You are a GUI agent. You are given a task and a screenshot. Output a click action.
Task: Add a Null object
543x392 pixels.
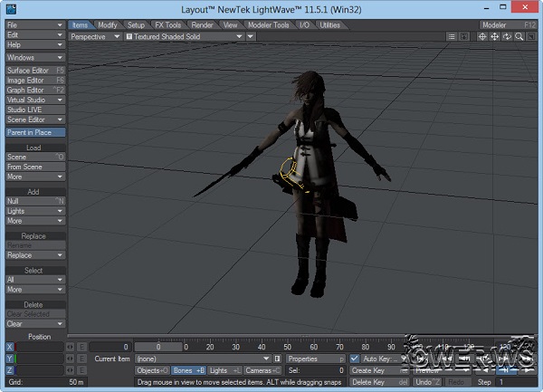(x=35, y=201)
